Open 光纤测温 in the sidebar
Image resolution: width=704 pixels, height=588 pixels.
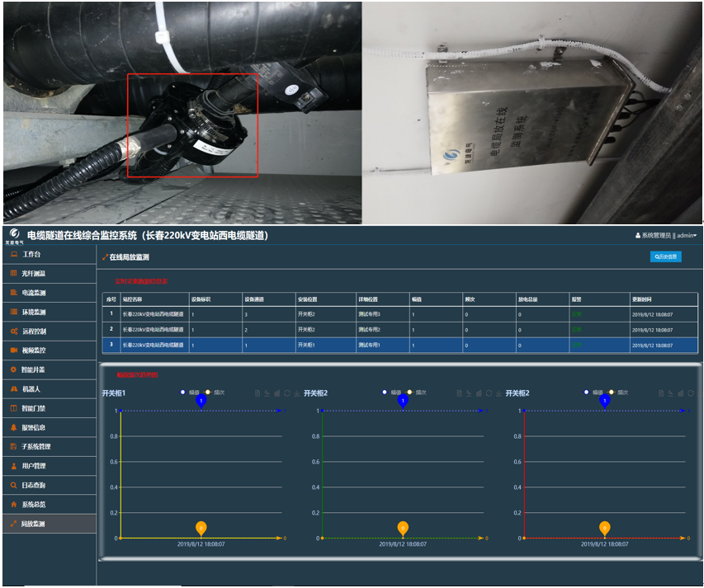click(33, 274)
